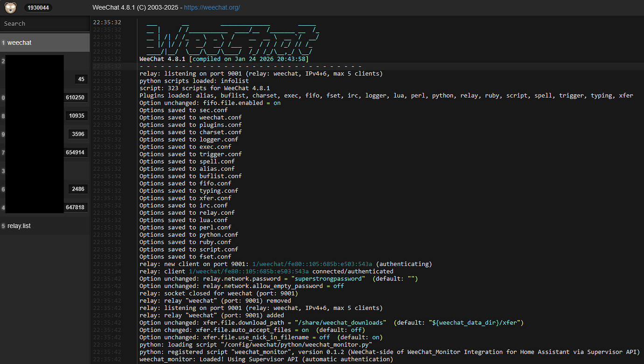
Task: Click 'Options saved to buflist.conf' line
Action: coord(190,176)
